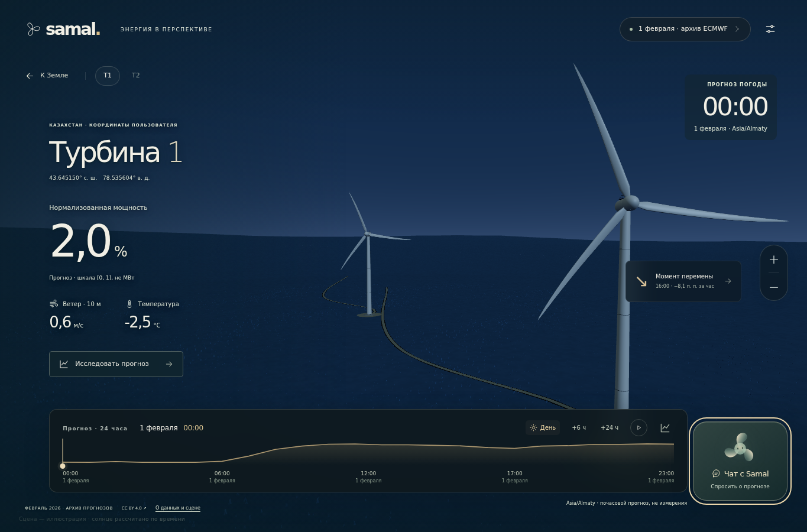Zoom out with the minus button
The image size is (807, 532).
[774, 287]
